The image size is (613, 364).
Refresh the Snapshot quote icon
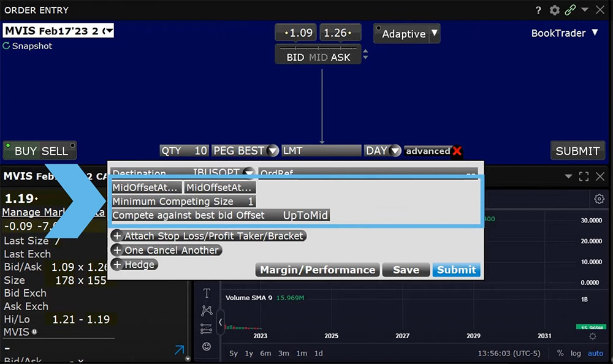tap(6, 46)
